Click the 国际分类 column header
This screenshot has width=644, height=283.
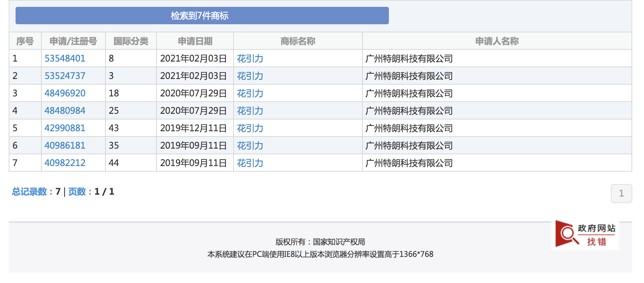(x=131, y=41)
